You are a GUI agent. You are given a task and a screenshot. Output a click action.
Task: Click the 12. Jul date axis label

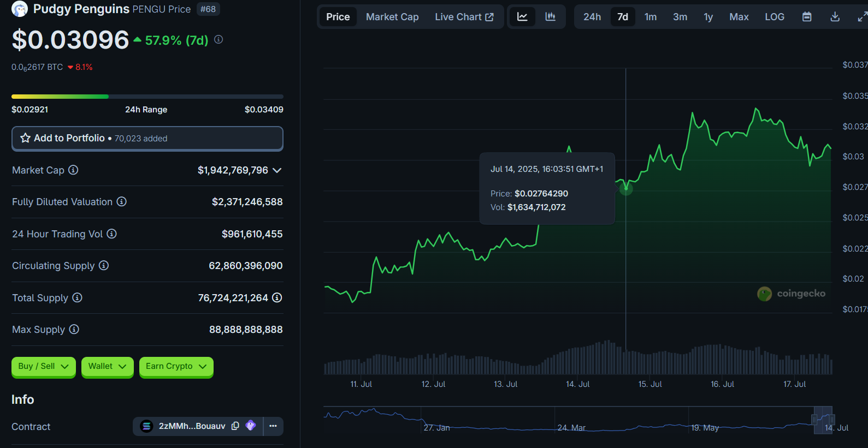[433, 384]
